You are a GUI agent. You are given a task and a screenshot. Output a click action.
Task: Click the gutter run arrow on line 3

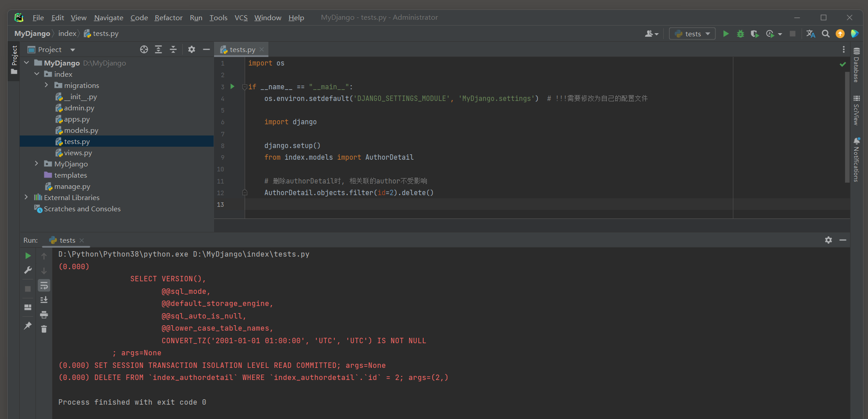[232, 86]
